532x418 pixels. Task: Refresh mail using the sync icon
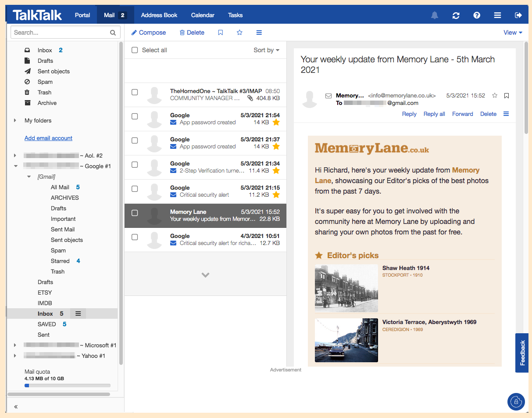(x=456, y=15)
